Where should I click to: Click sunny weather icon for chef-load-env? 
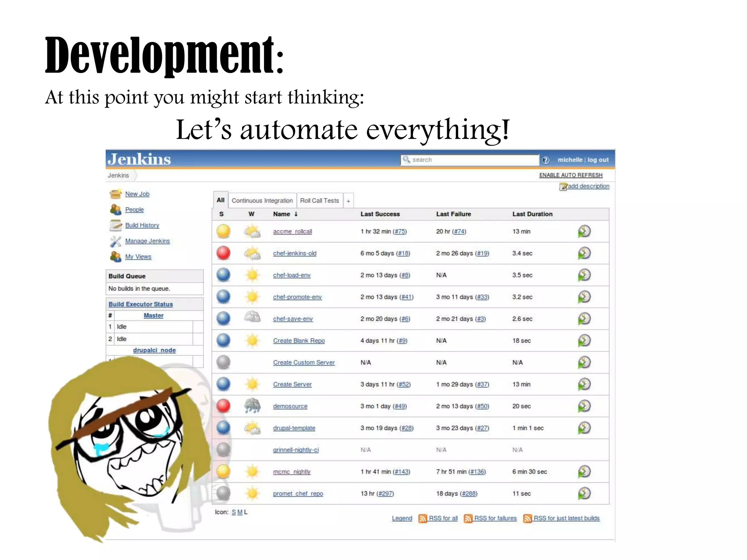(x=252, y=275)
